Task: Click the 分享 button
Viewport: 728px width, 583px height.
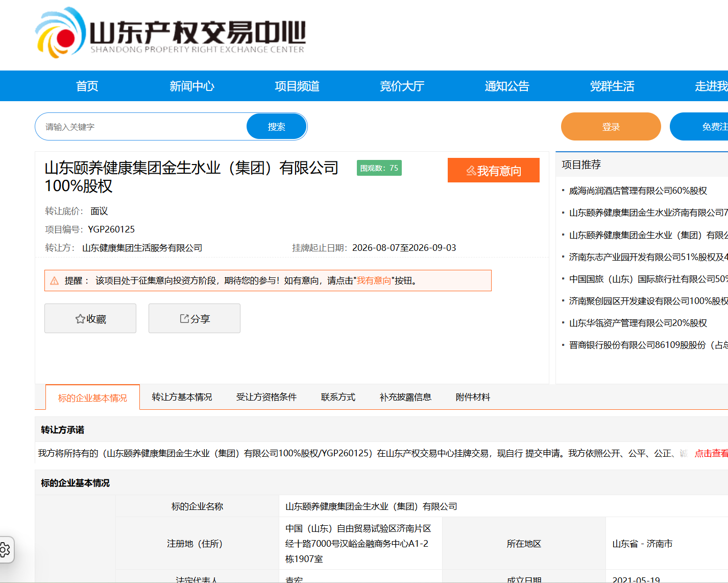Action: click(195, 318)
